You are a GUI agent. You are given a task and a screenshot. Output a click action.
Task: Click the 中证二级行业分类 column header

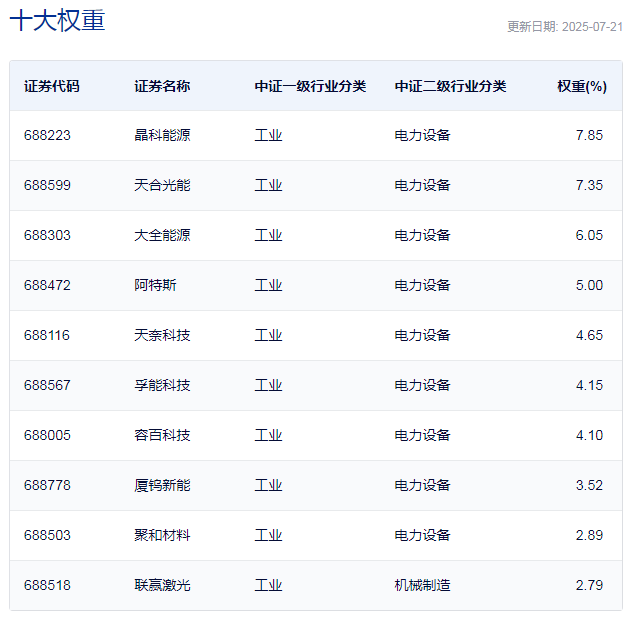[x=450, y=86]
